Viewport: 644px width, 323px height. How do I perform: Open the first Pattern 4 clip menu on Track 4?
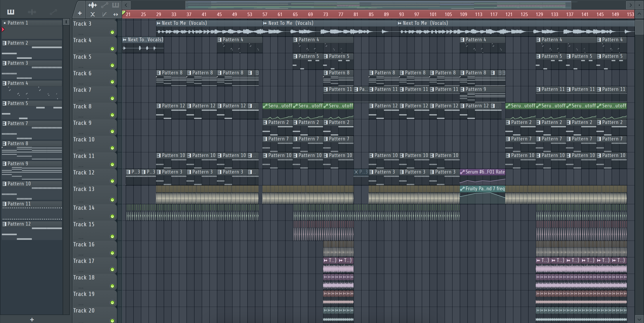click(x=220, y=40)
